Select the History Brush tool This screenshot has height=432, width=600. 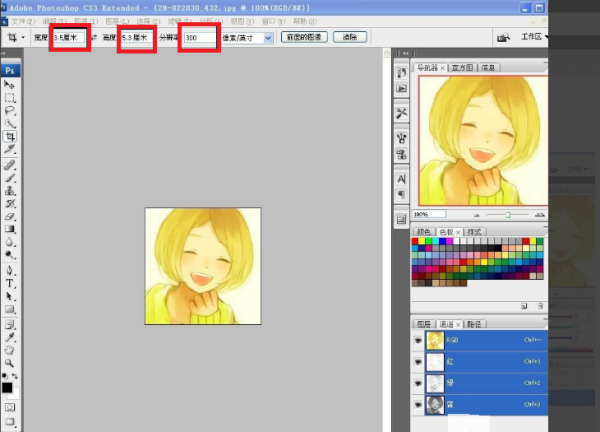10,204
